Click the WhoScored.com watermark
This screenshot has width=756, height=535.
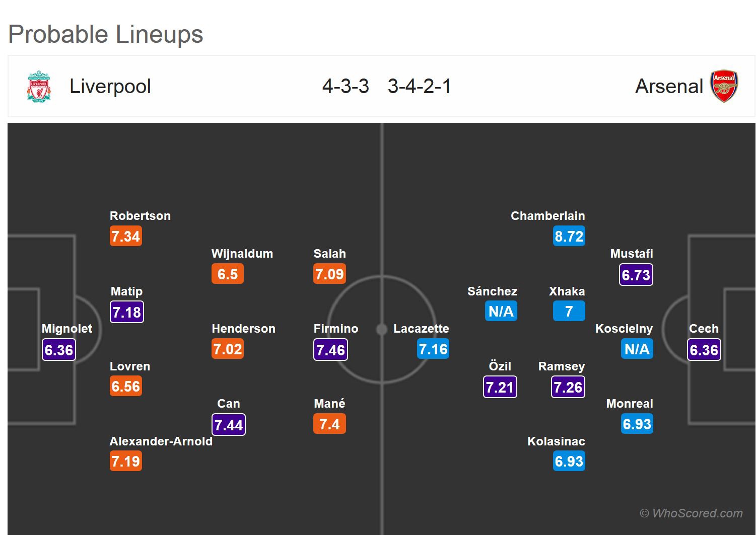(x=691, y=513)
